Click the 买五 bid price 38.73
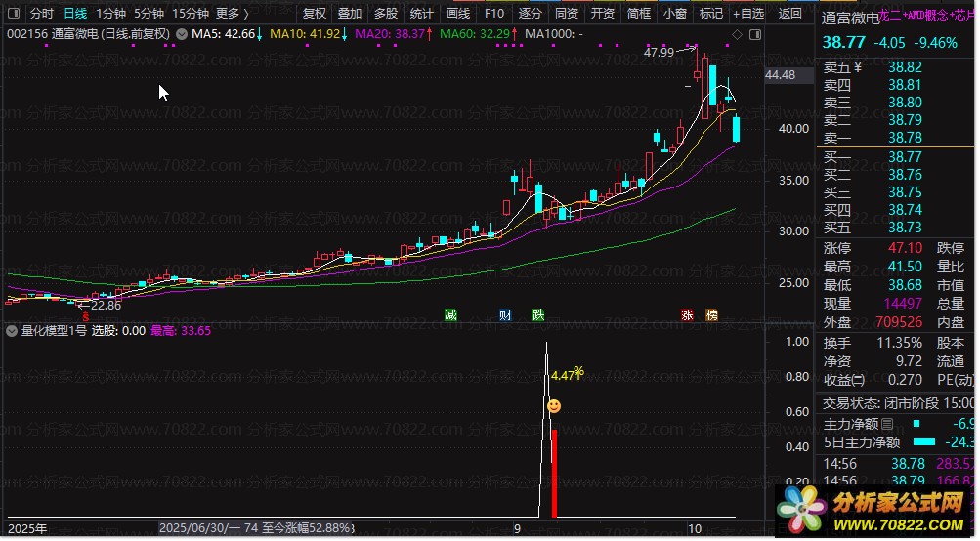The height and width of the screenshot is (541, 980). tap(905, 228)
